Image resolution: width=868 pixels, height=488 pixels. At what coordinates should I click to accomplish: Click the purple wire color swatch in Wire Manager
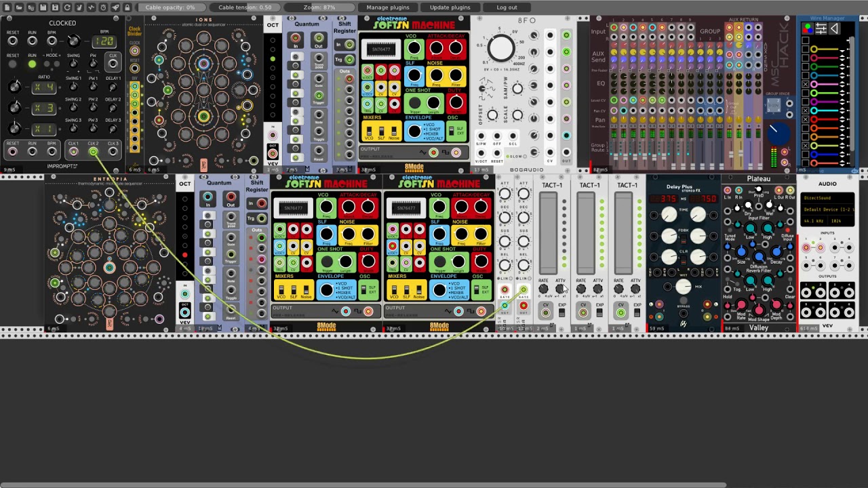(x=814, y=102)
